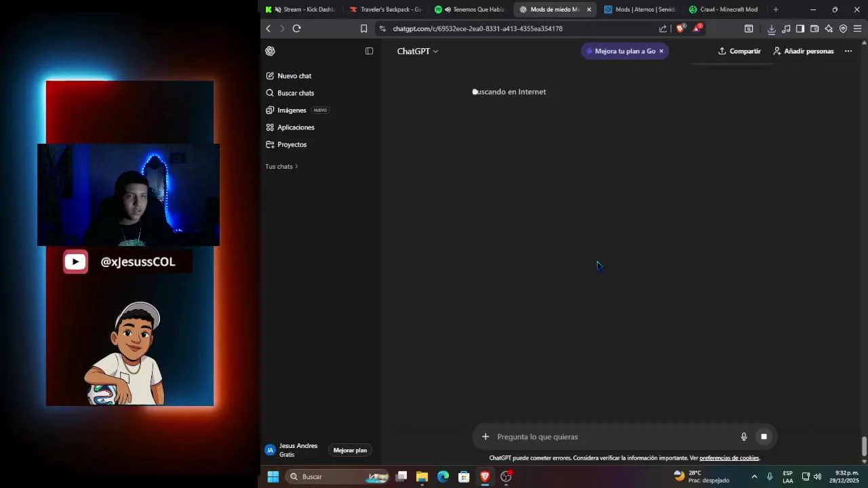This screenshot has width=868, height=488.
Task: Show hidden system tray icons chevron
Action: point(754,476)
